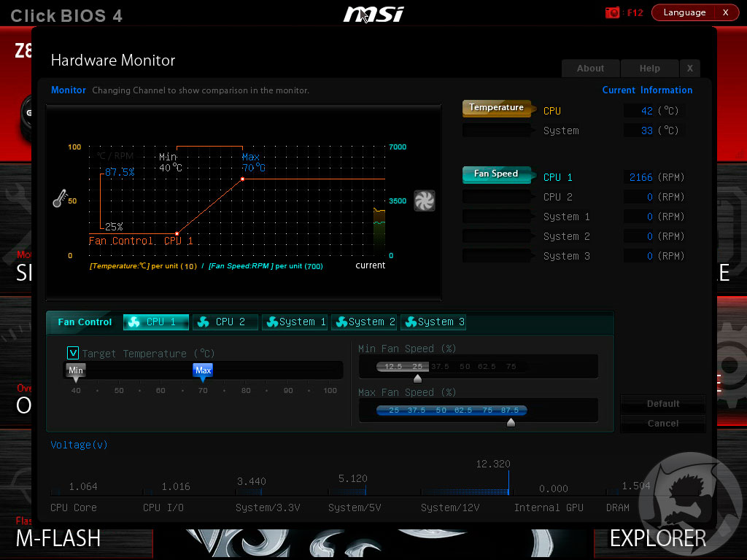This screenshot has width=747, height=560.
Task: Select the CPU 1 fan control tab
Action: coord(156,322)
